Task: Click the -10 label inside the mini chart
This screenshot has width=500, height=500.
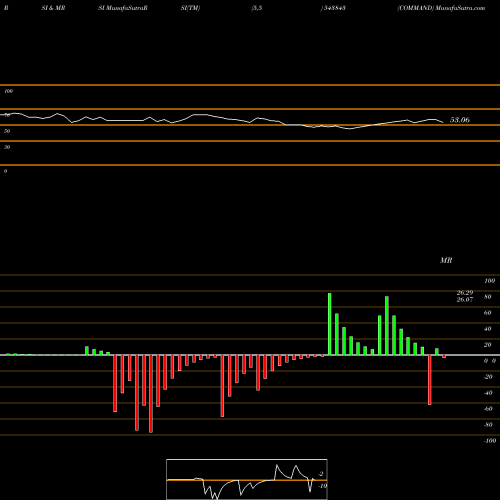Action: click(x=322, y=486)
